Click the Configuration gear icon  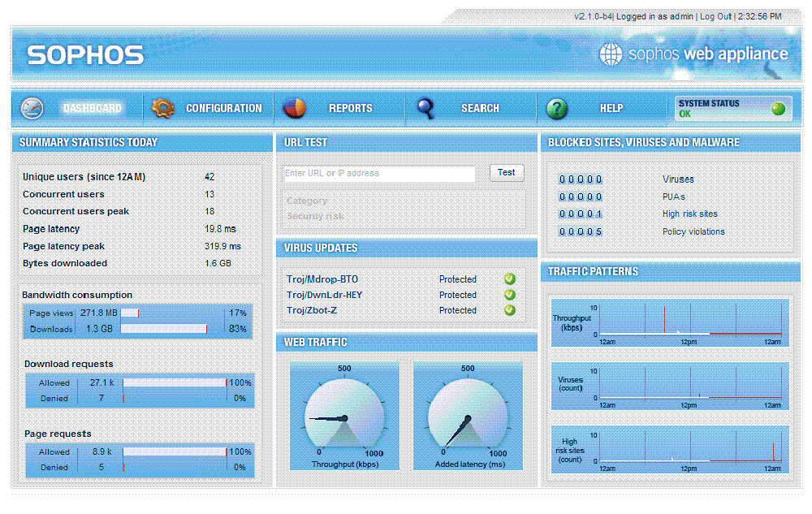[x=163, y=108]
